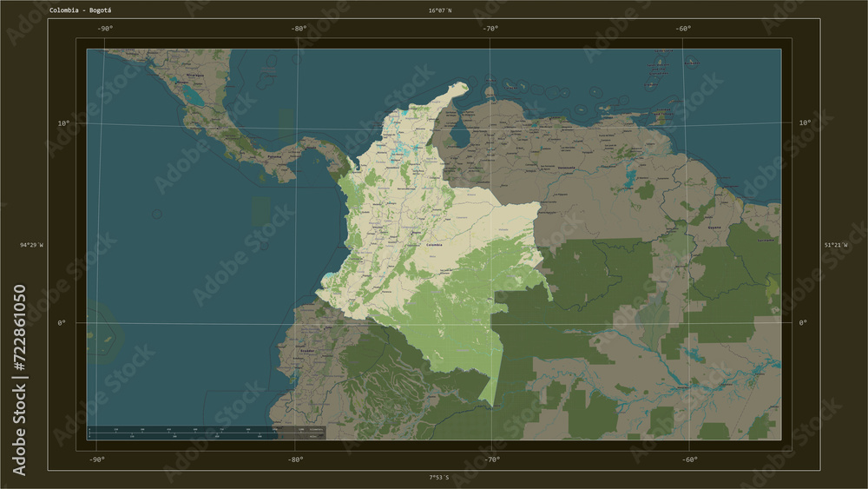Click the top -70° longitude label
The image size is (868, 489).
[490, 29]
